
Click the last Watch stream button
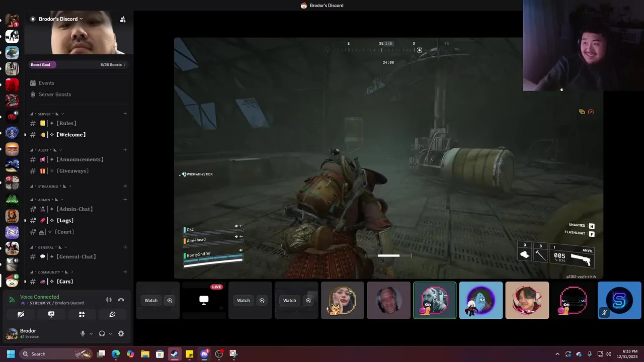click(x=289, y=300)
